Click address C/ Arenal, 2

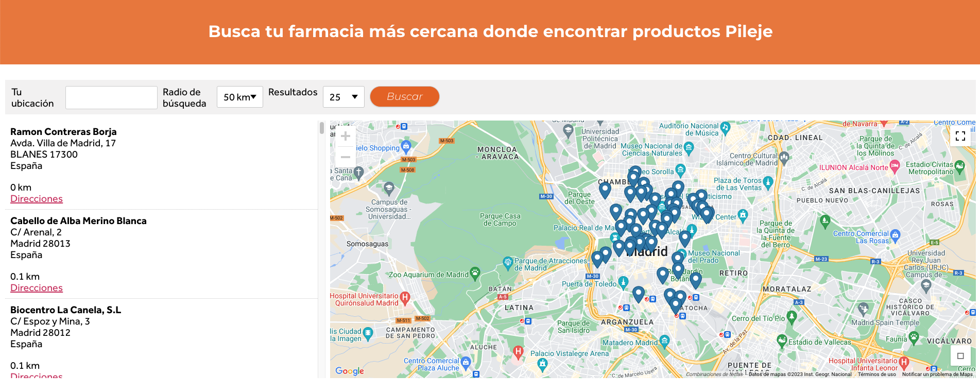click(x=36, y=232)
